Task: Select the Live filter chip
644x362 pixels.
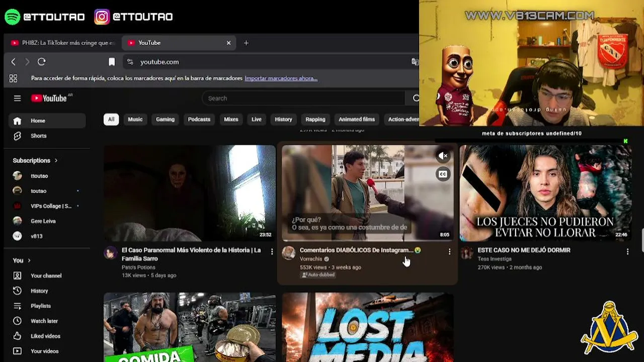Action: tap(257, 119)
